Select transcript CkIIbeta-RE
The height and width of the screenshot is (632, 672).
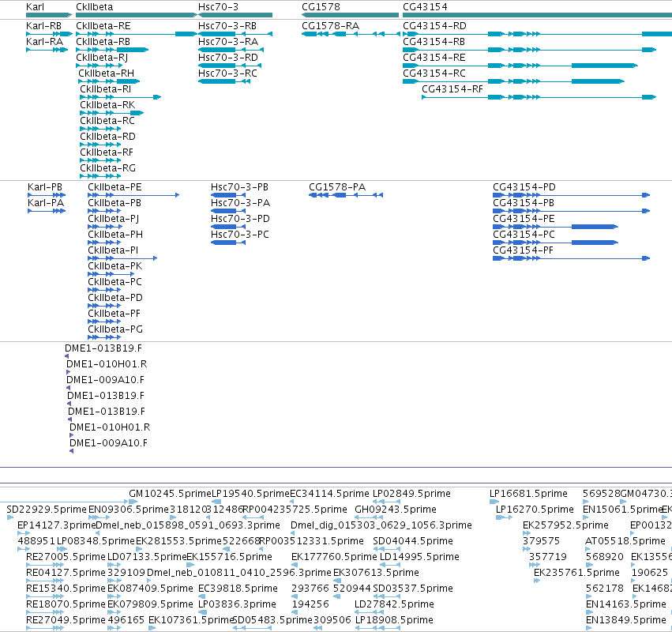coord(137,34)
